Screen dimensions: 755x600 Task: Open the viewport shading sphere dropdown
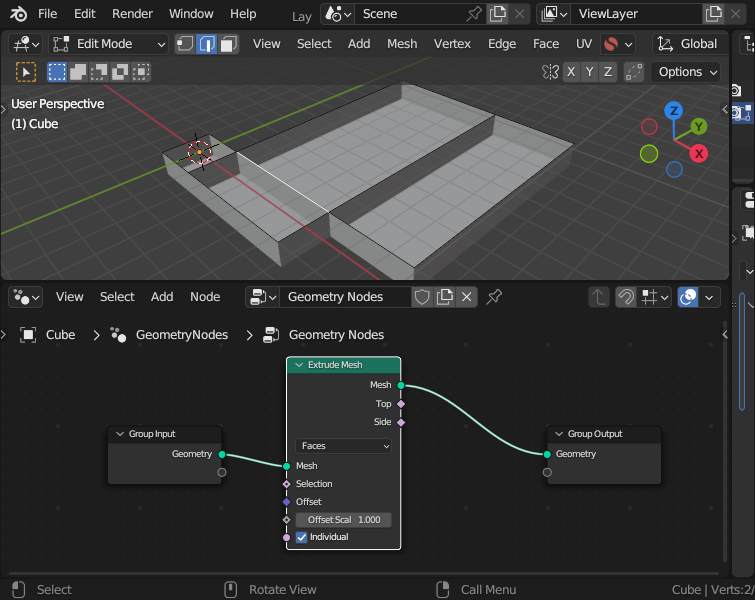point(618,44)
